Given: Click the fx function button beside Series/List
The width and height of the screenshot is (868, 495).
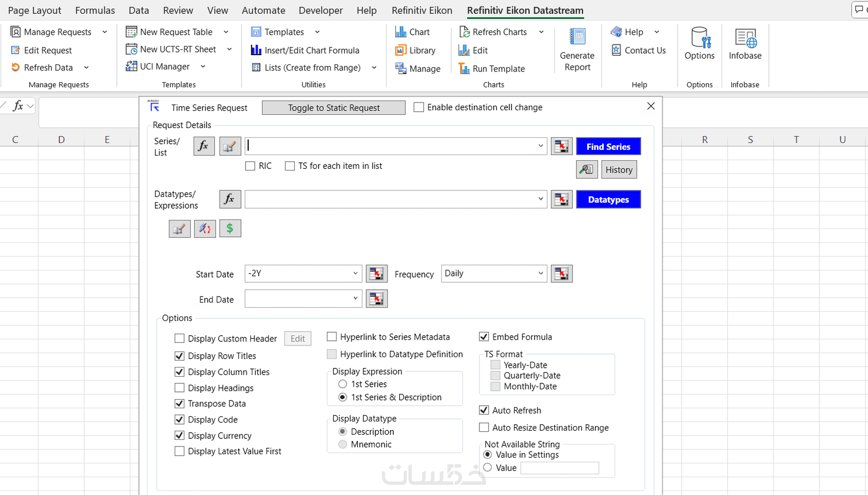Looking at the screenshot, I should click(x=204, y=146).
